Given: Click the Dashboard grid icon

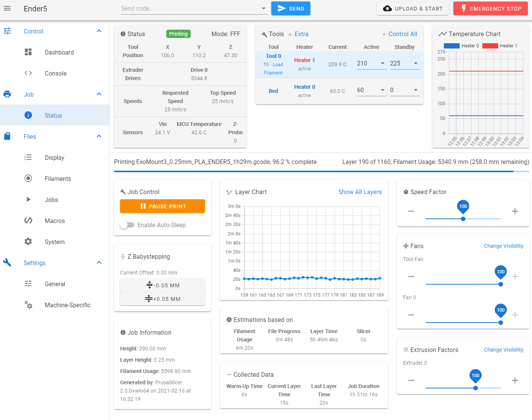Looking at the screenshot, I should click(28, 52).
